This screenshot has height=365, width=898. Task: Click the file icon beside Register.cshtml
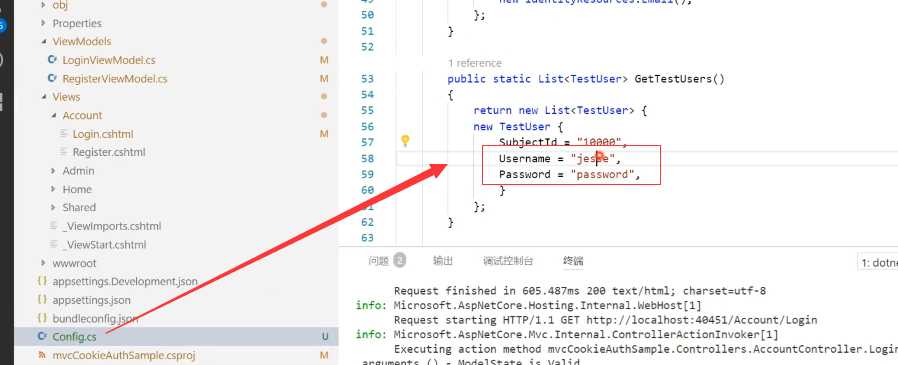point(63,152)
